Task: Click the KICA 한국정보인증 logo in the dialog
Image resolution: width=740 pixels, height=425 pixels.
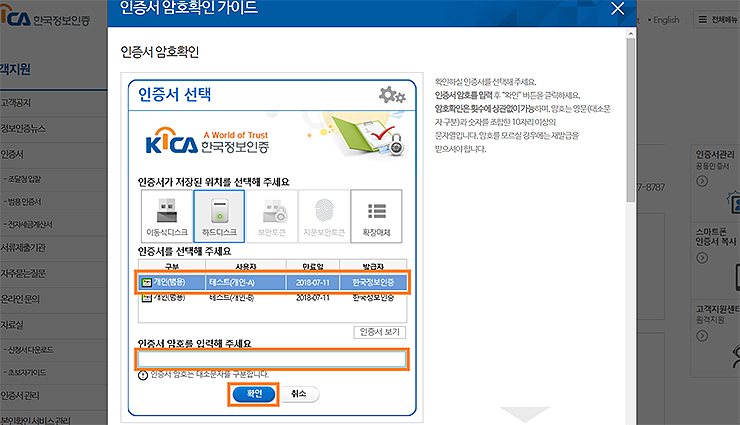Action: pos(207,142)
